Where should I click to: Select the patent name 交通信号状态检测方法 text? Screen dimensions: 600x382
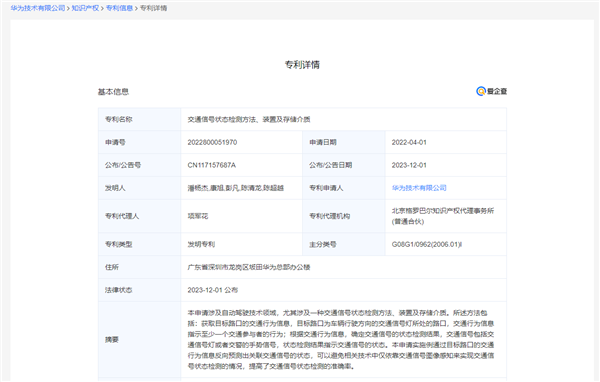click(249, 119)
